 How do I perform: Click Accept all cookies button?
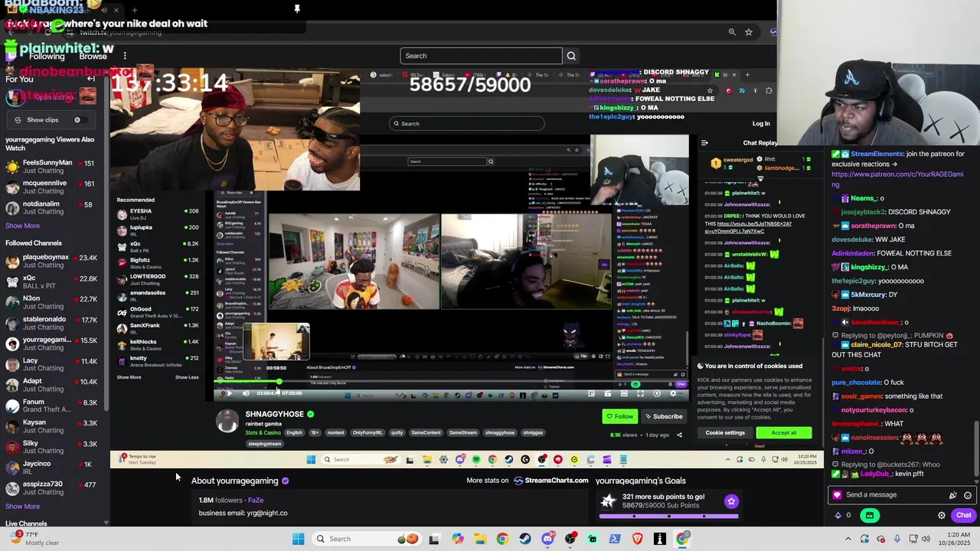point(783,433)
